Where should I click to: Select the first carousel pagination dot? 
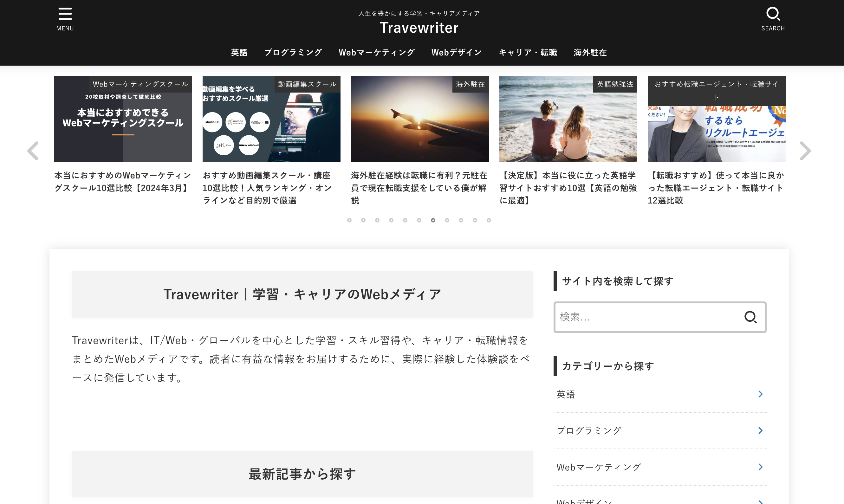[349, 220]
